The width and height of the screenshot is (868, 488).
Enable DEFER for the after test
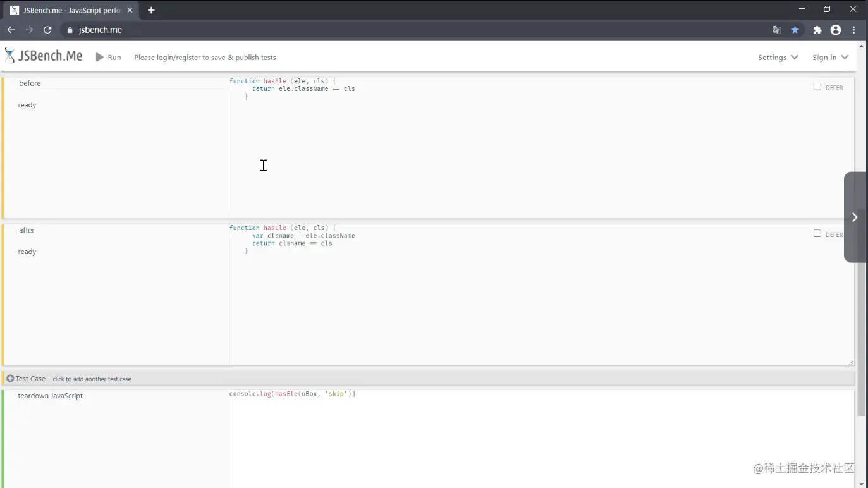(817, 233)
